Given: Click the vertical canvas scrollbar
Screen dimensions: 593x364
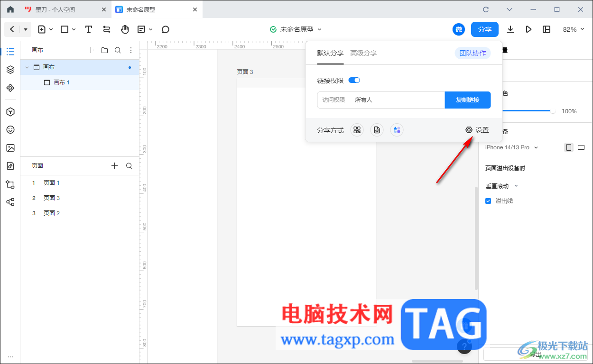Looking at the screenshot, I should (x=476, y=238).
